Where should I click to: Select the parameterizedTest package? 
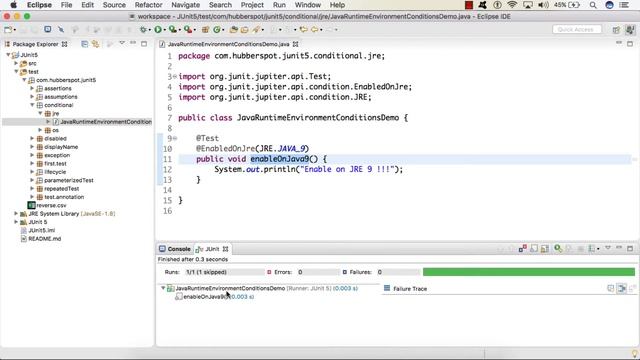(x=69, y=180)
